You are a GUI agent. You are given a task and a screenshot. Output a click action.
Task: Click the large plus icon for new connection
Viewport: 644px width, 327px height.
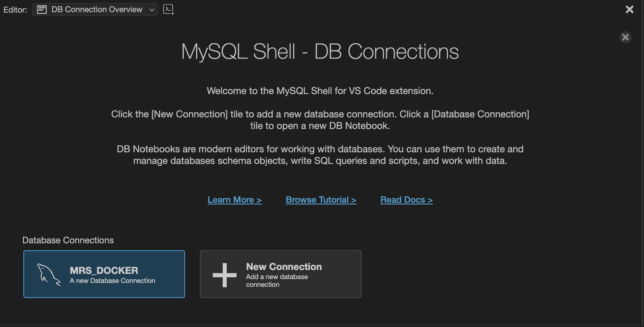click(x=224, y=274)
